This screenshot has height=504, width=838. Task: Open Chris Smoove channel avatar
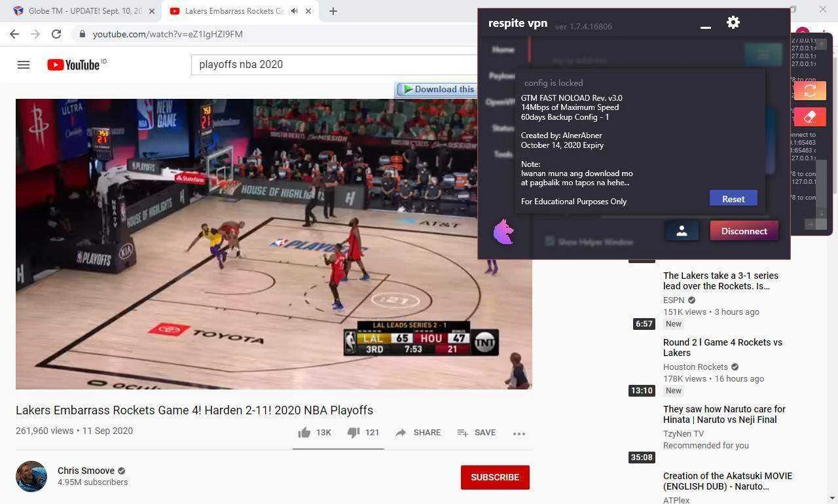click(31, 477)
